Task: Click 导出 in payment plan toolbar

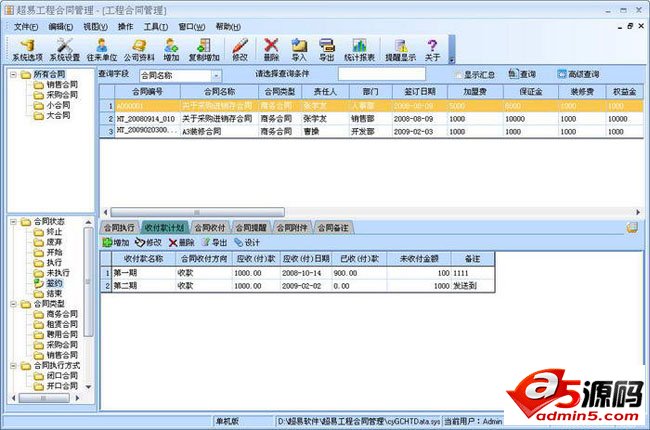Action: tap(214, 243)
